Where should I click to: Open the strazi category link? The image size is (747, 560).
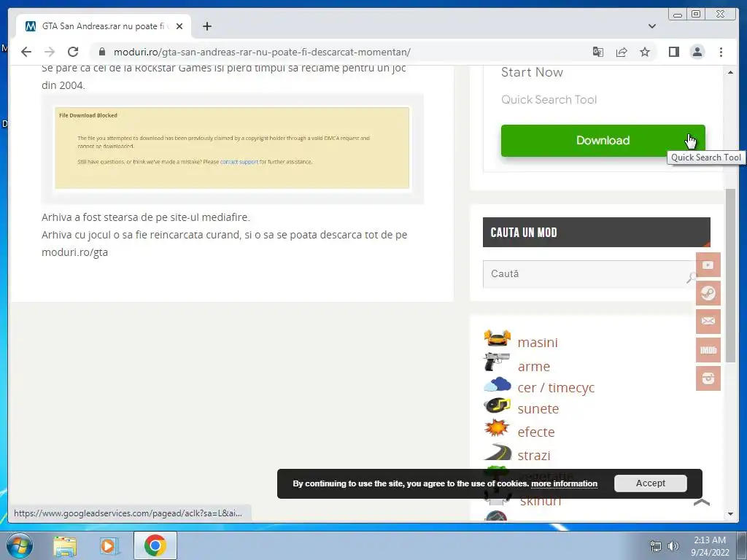point(534,455)
